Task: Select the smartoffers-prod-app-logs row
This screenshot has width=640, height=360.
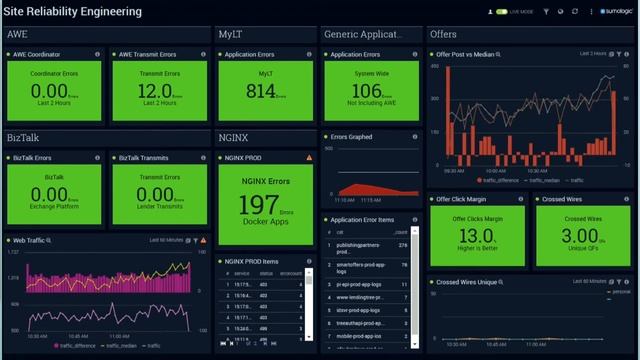Action: [x=367, y=268]
